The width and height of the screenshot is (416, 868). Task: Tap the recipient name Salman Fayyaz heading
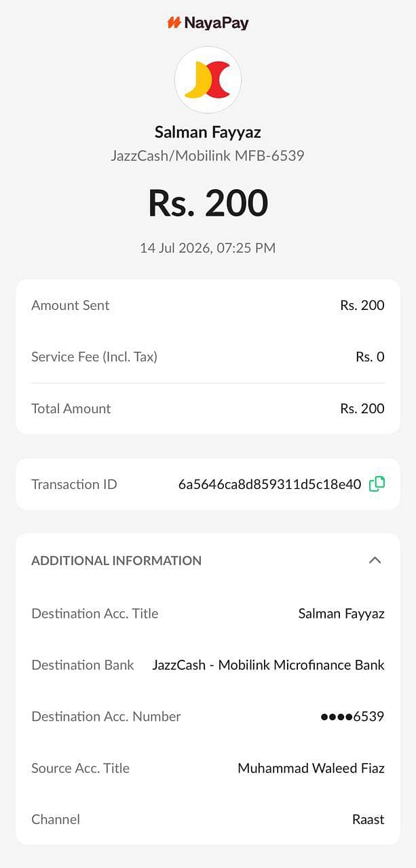pos(208,132)
